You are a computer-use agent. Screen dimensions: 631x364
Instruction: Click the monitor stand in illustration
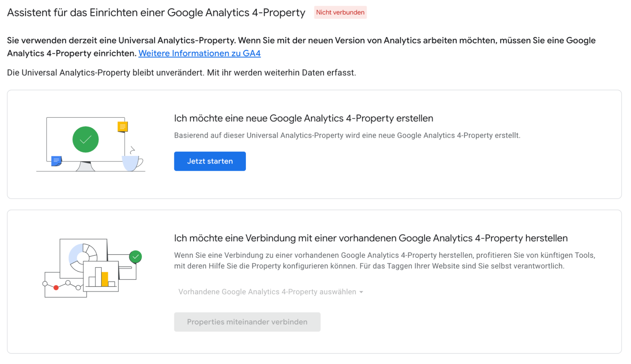pos(85,166)
